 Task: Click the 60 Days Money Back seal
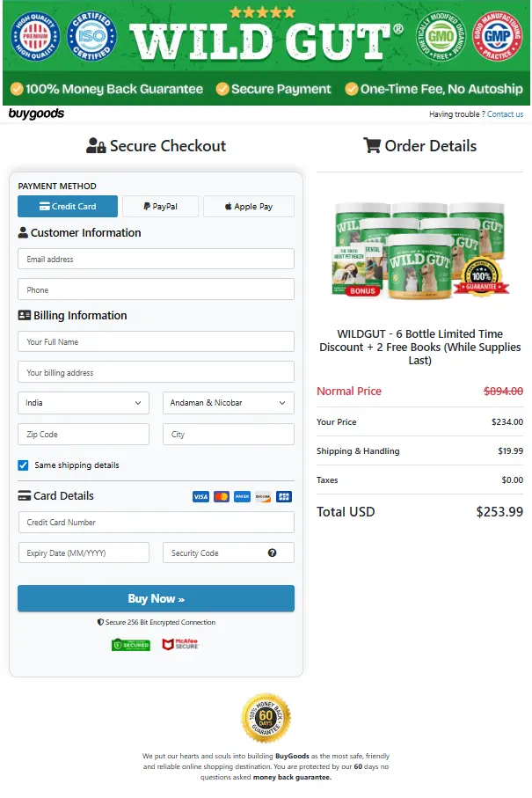[266, 719]
